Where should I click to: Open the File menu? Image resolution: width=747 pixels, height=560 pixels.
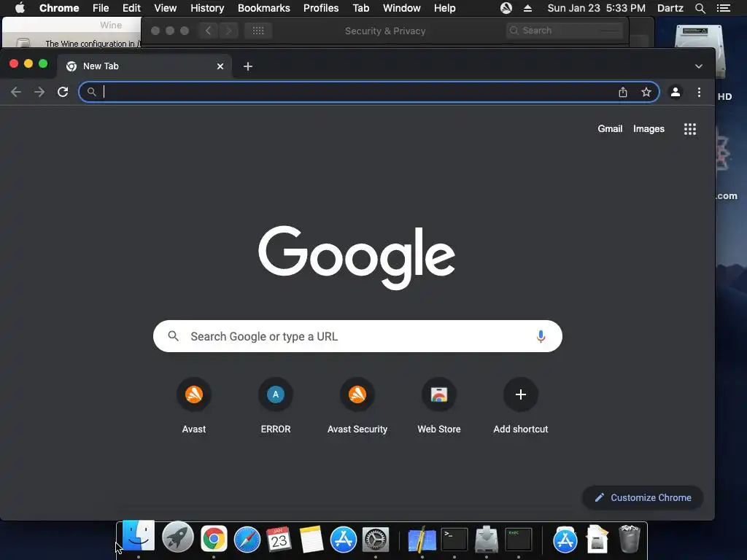pos(101,8)
